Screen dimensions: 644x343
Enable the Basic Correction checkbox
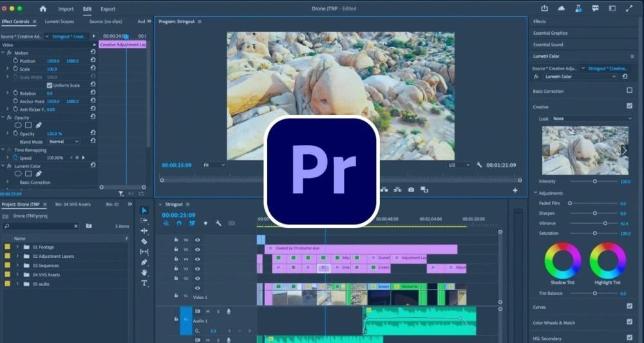(629, 91)
